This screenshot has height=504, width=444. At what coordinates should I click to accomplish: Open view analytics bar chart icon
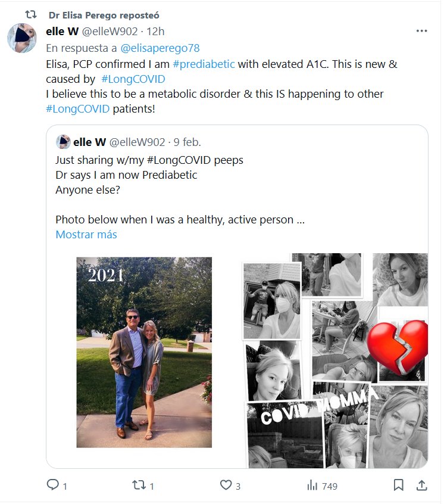(x=312, y=486)
